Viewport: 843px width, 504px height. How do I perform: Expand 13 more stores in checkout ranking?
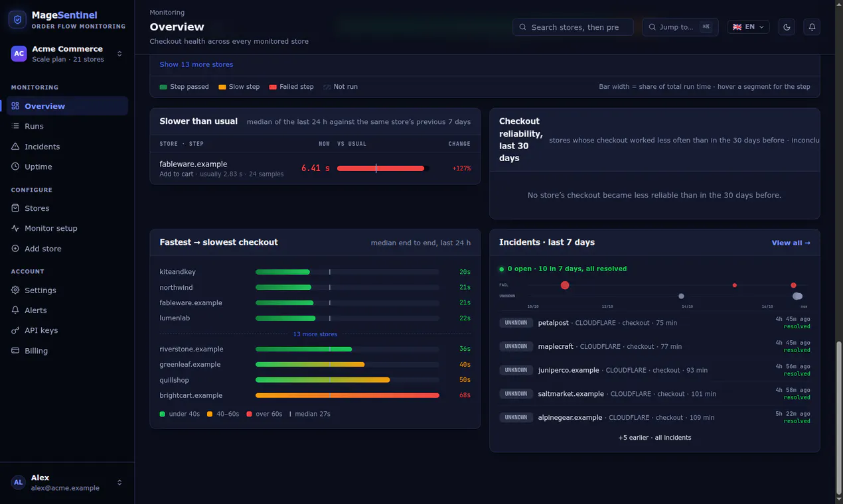tap(315, 334)
